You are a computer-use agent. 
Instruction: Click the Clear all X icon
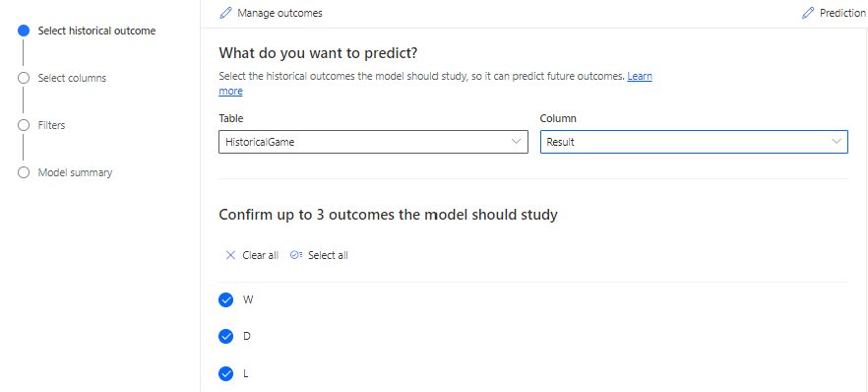pyautogui.click(x=231, y=255)
